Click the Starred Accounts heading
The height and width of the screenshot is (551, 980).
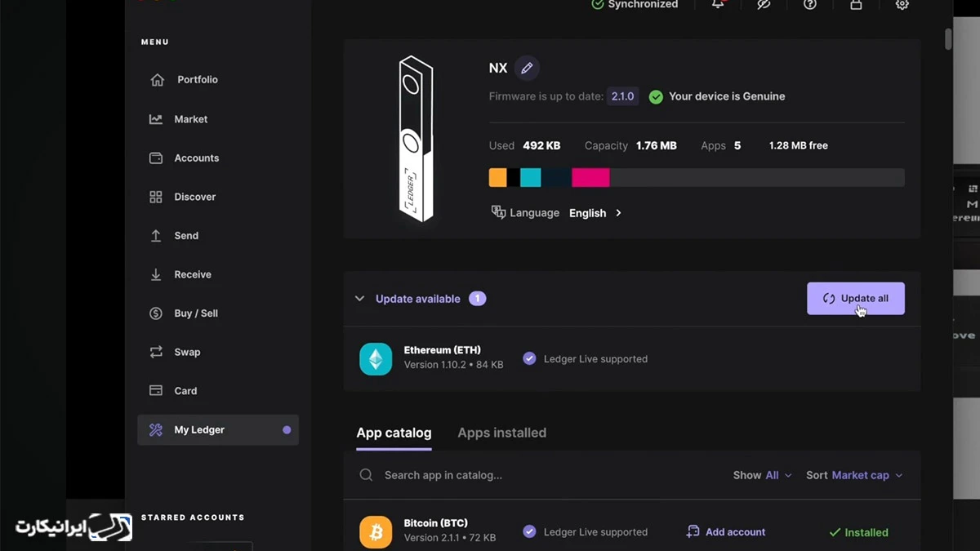tap(193, 518)
